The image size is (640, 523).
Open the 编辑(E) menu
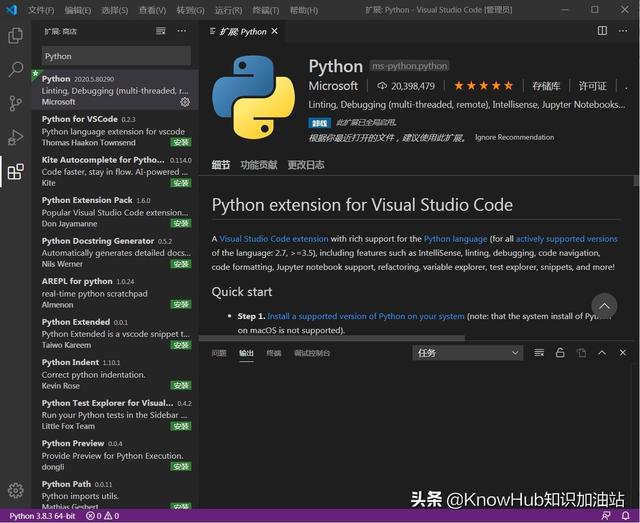pos(78,10)
